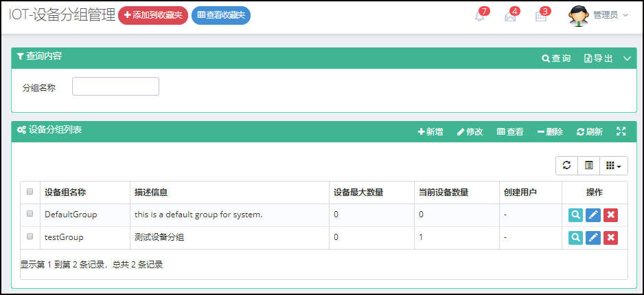Open the calendar tasks icon with badge 3
The height and width of the screenshot is (295, 644).
[540, 17]
